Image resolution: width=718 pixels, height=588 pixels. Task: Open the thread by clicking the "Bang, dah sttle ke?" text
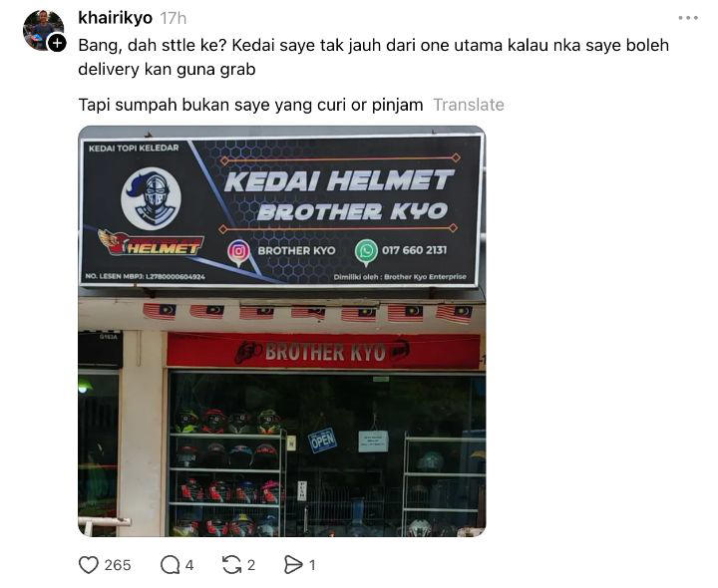coord(153,45)
